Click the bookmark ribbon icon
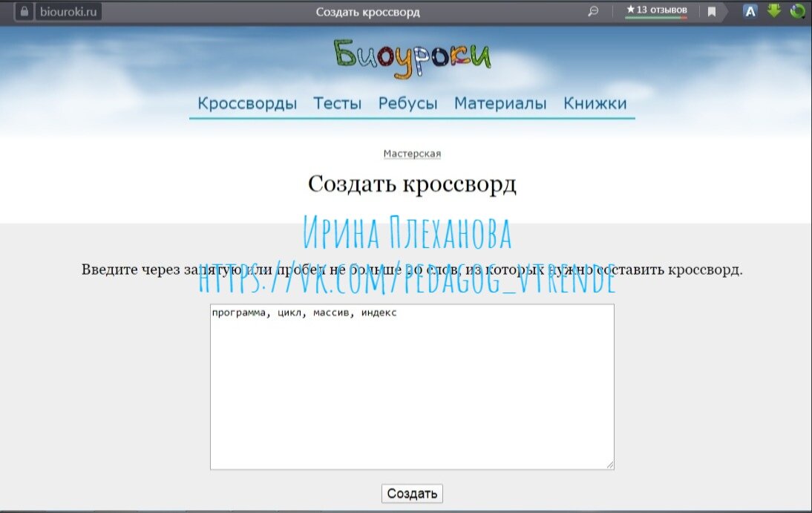Image resolution: width=812 pixels, height=513 pixels. point(711,10)
